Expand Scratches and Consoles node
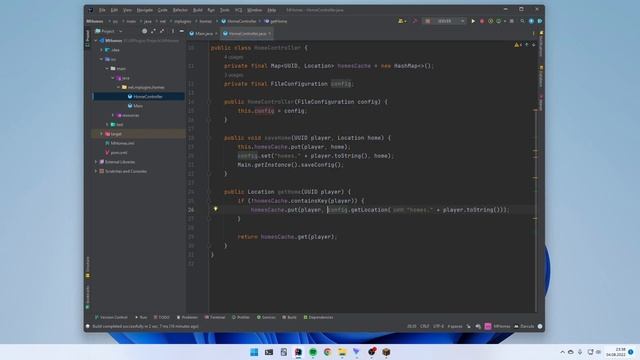Image resolution: width=640 pixels, height=360 pixels. [96, 171]
